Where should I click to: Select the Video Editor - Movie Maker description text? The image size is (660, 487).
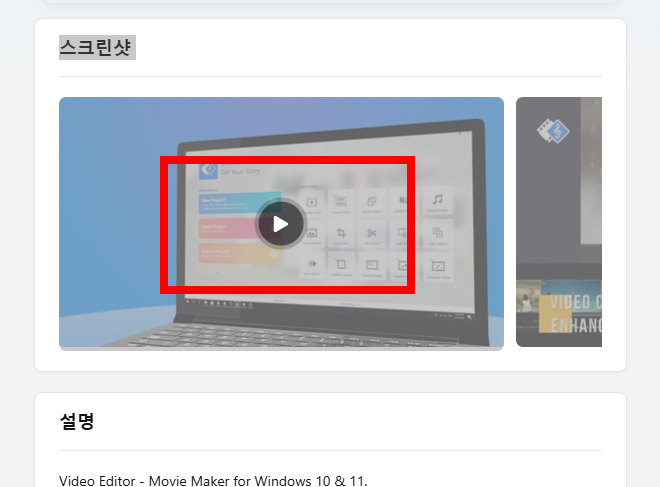[213, 481]
